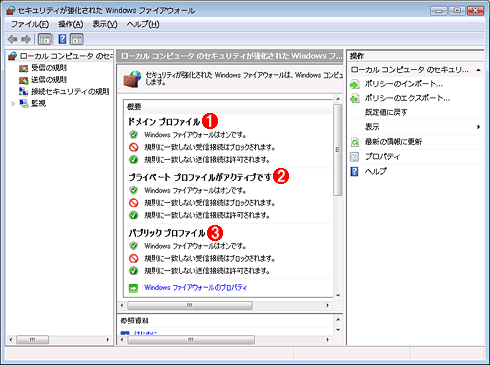Viewport: 490px width, 365px height.
Task: Click the root ローカル コンピュータ firewall icon in the tree
Action: 13,56
